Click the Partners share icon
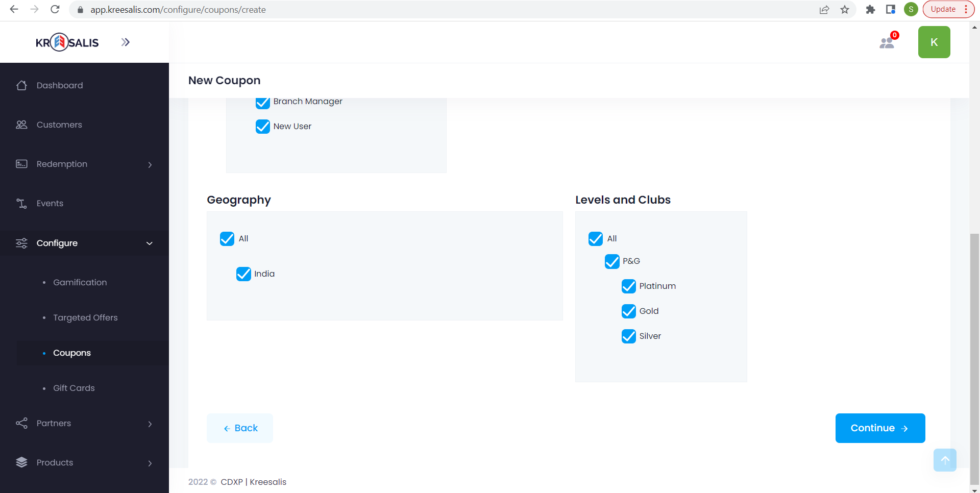The height and width of the screenshot is (493, 980). [21, 423]
